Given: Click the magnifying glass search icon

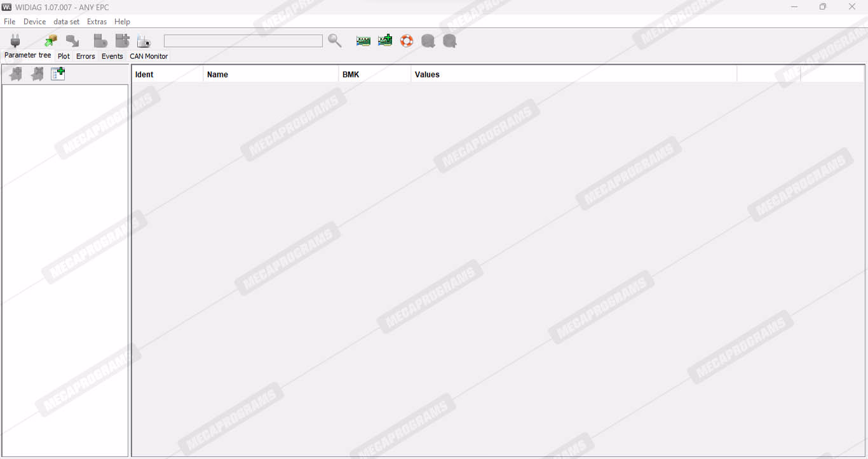Looking at the screenshot, I should 335,41.
